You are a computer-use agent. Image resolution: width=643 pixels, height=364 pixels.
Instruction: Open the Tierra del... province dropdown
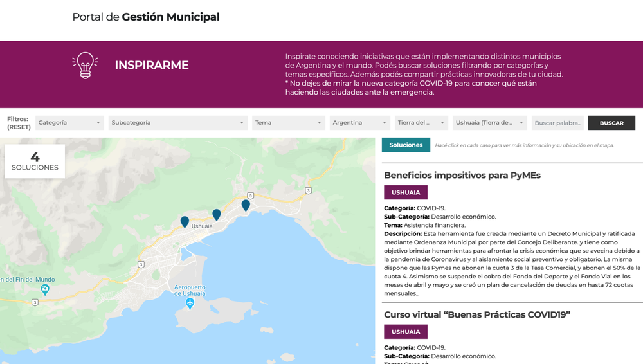click(x=421, y=123)
